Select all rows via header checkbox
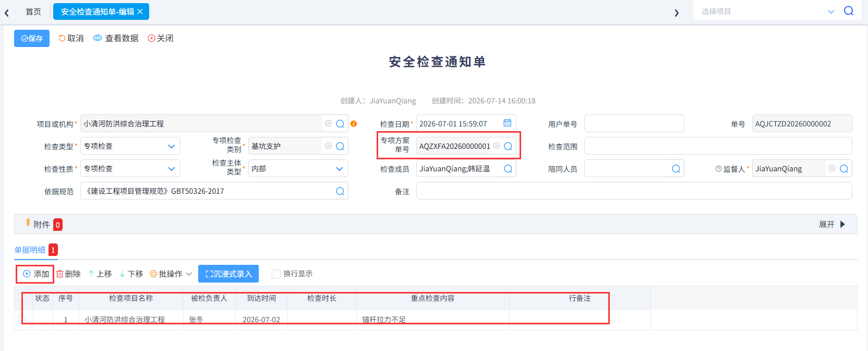The image size is (868, 351). pyautogui.click(x=22, y=297)
